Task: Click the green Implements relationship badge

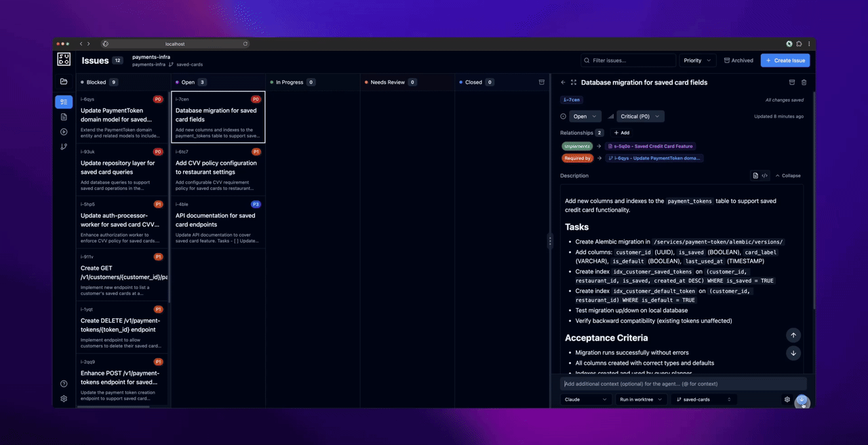Action: click(576, 146)
